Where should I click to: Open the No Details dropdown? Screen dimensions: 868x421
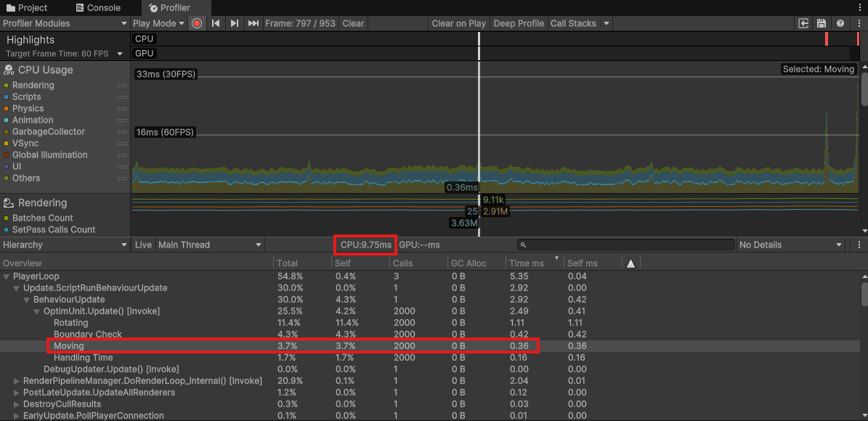(x=791, y=245)
